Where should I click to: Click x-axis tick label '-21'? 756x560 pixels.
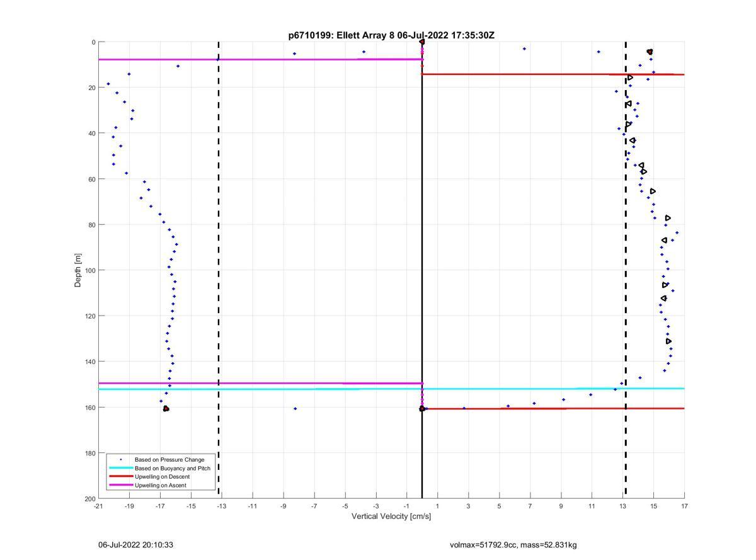98,506
